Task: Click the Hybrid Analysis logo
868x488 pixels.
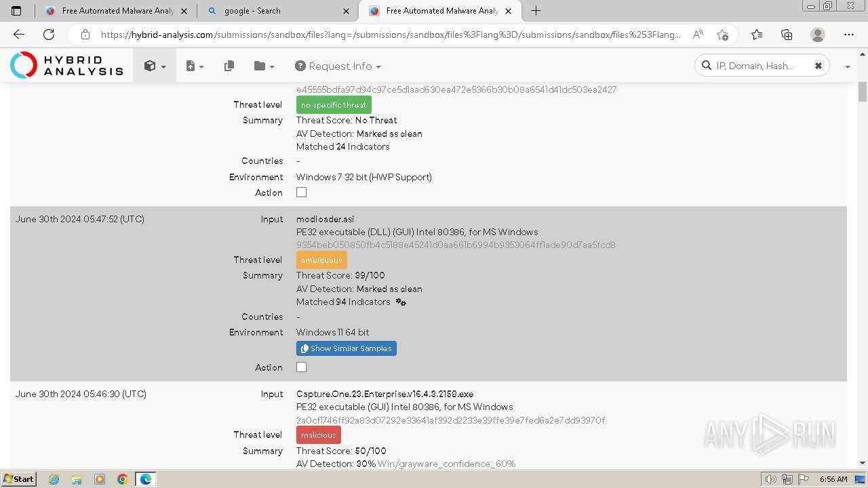Action: click(x=66, y=66)
